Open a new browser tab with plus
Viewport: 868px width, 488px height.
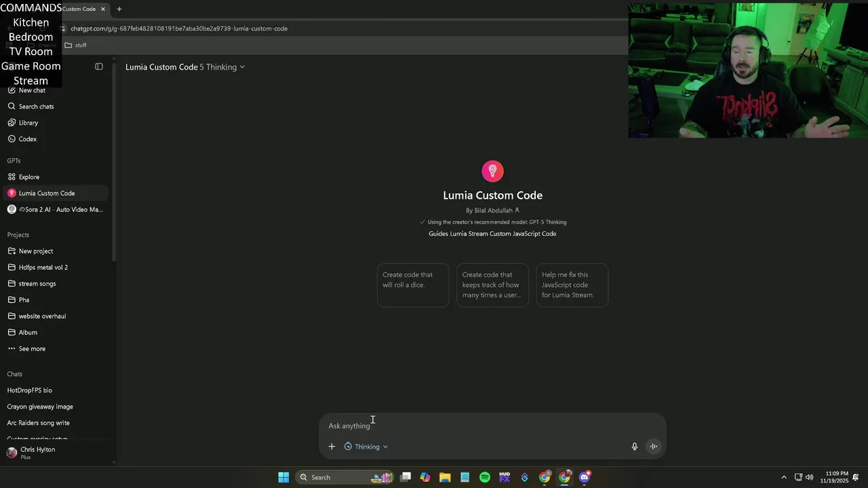[x=119, y=9]
